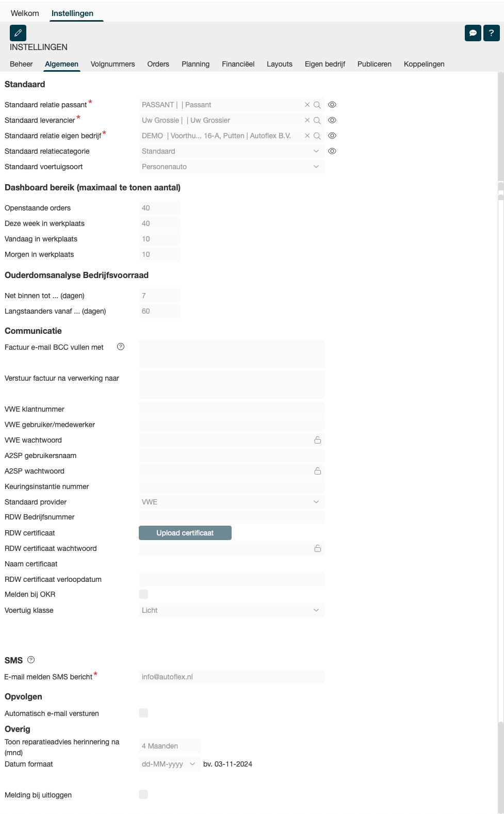Search for a standaard relatie passant
The height and width of the screenshot is (814, 504).
point(317,105)
